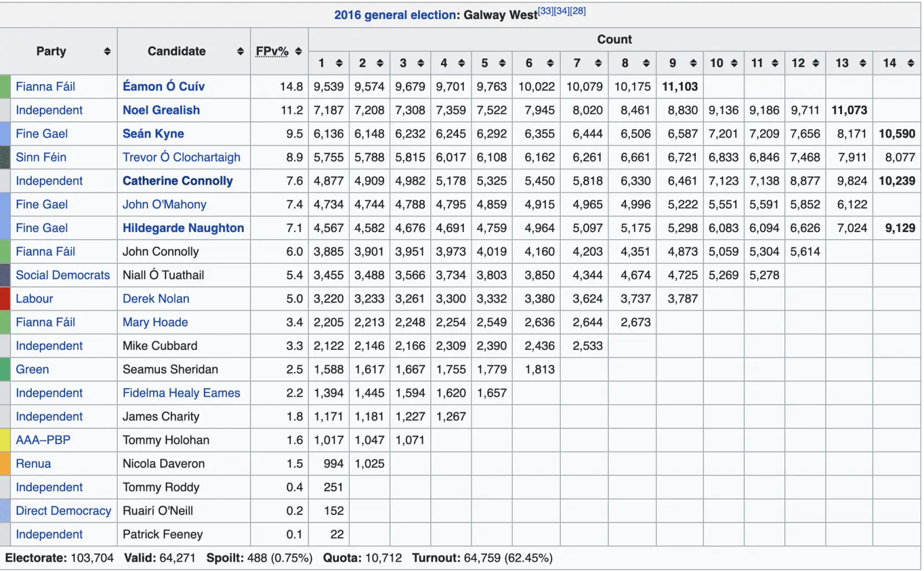Open citation reference [33]
924x571 pixels.
click(x=545, y=11)
